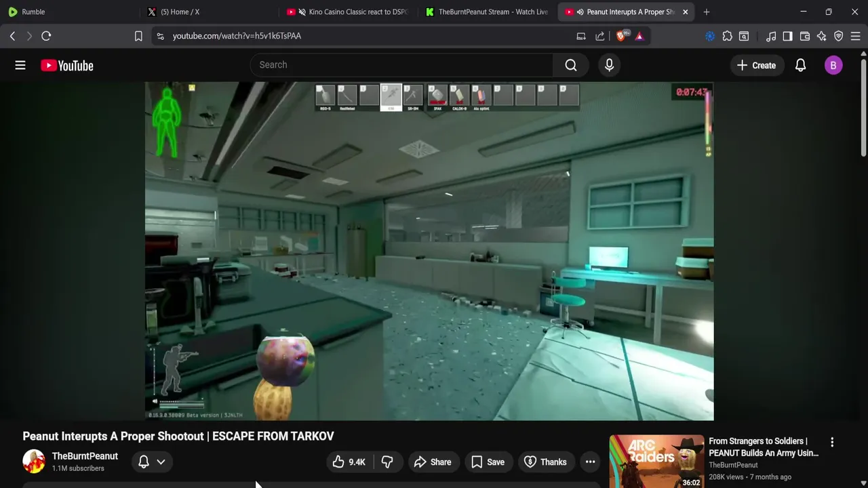The width and height of the screenshot is (868, 488).
Task: Open Brave Shields lion icon
Action: point(621,36)
